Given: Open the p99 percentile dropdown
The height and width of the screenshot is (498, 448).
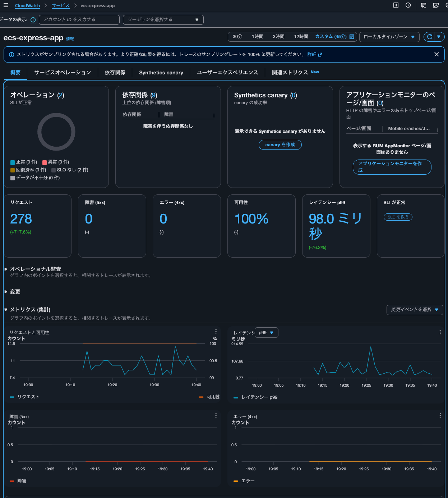Looking at the screenshot, I should (x=266, y=332).
